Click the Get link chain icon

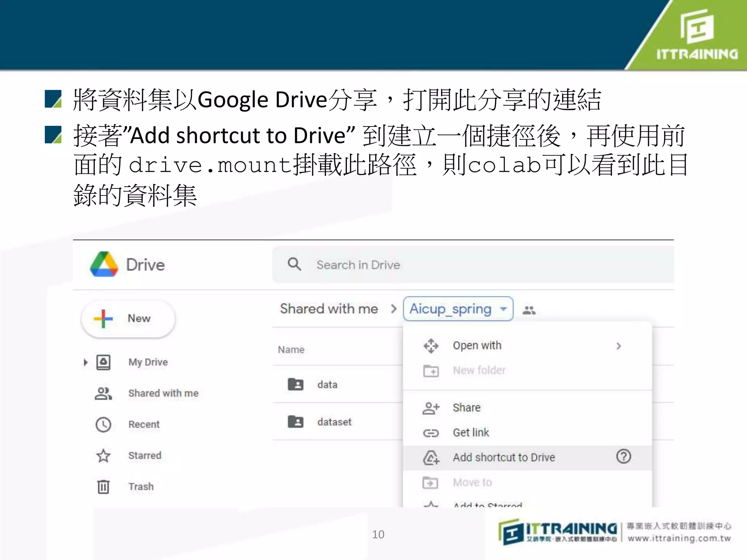coord(431,433)
